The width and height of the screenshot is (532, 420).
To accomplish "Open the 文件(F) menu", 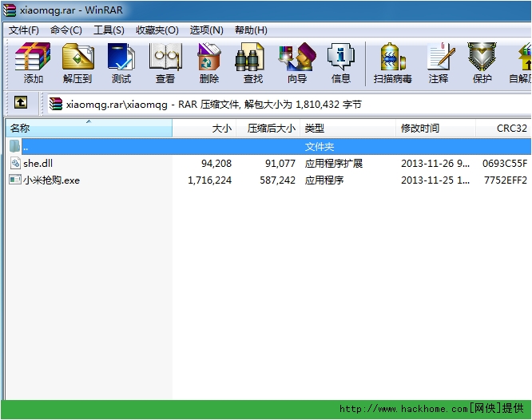I will 24,30.
